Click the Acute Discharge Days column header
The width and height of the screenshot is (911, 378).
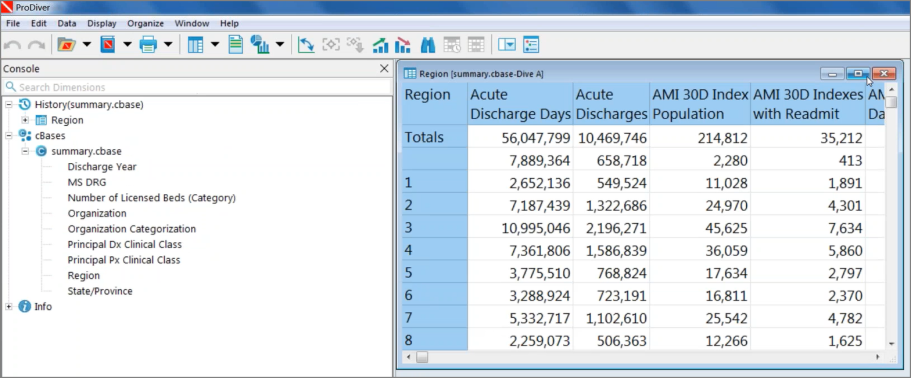click(521, 104)
